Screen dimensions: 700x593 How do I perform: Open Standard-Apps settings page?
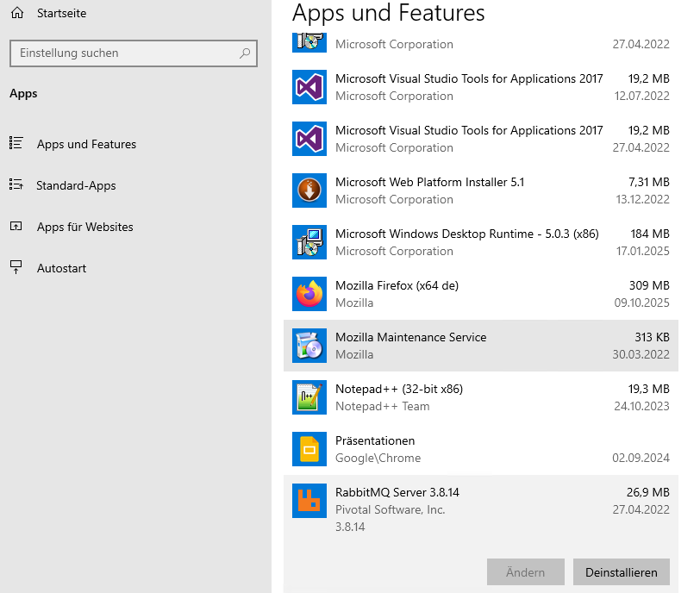tap(77, 185)
